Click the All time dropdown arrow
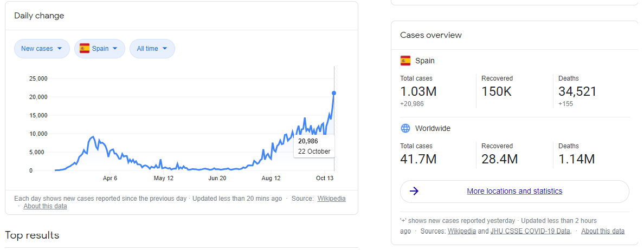Image resolution: width=644 pixels, height=250 pixels. click(165, 49)
